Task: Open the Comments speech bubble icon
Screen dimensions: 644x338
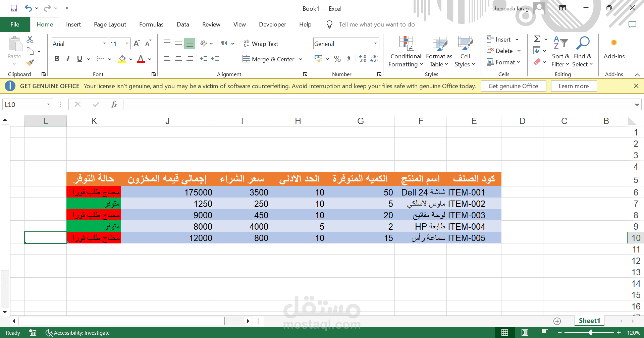Action: (632, 24)
